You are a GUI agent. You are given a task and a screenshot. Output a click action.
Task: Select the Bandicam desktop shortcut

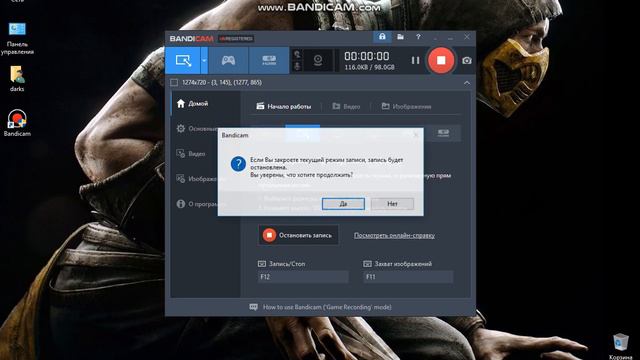pyautogui.click(x=17, y=123)
